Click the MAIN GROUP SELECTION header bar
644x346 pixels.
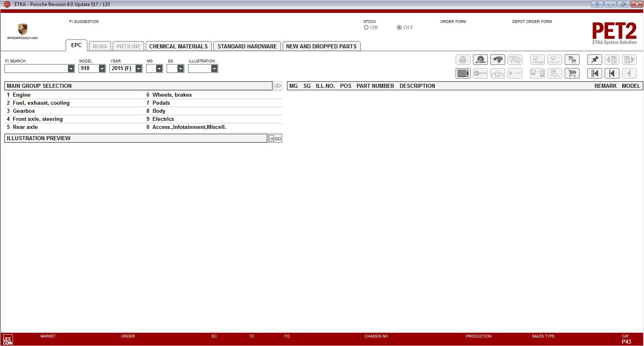tap(138, 86)
